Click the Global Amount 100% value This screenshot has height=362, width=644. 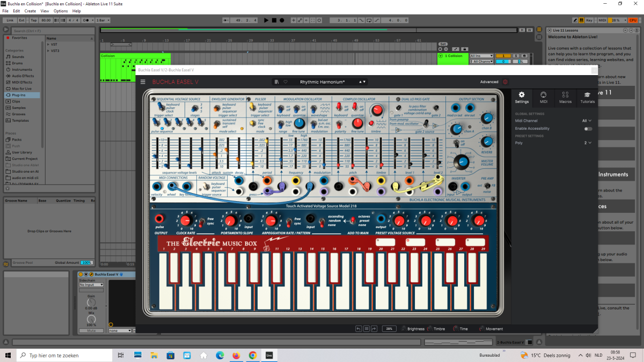pos(86,262)
